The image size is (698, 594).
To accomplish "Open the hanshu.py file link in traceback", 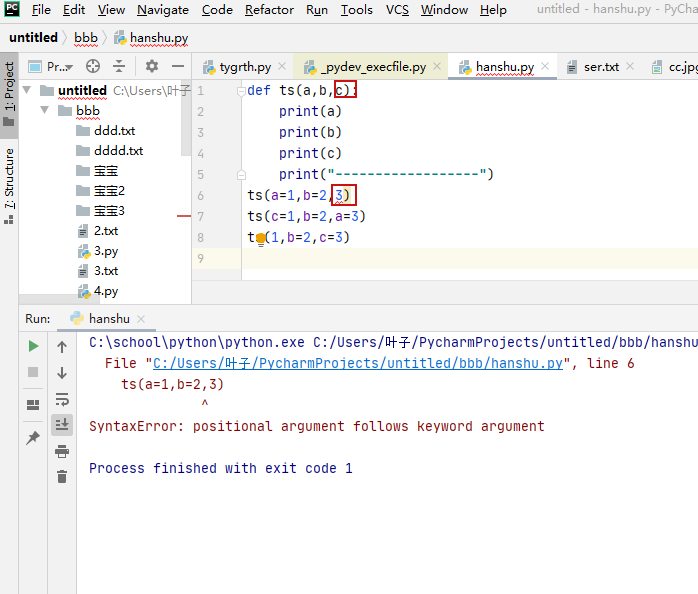I will click(x=358, y=363).
